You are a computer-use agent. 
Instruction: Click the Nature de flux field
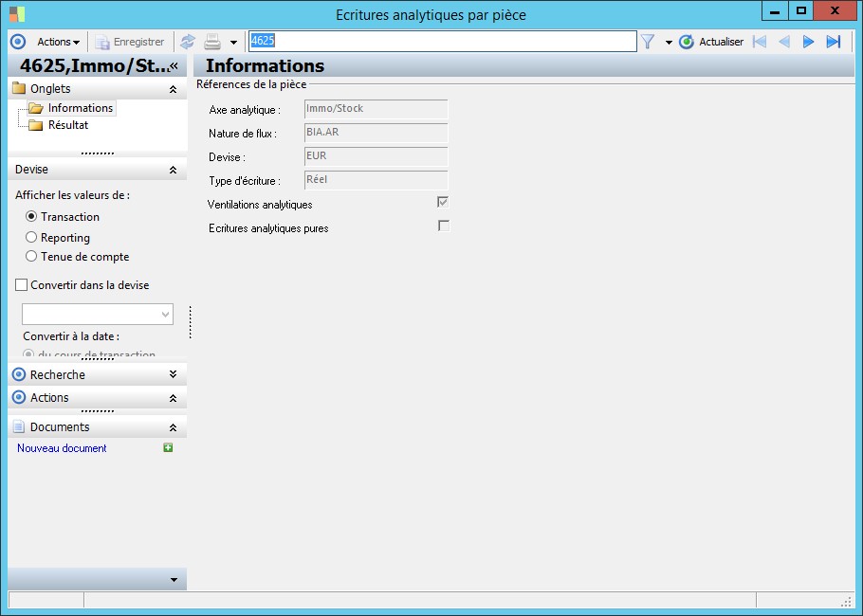pyautogui.click(x=376, y=133)
